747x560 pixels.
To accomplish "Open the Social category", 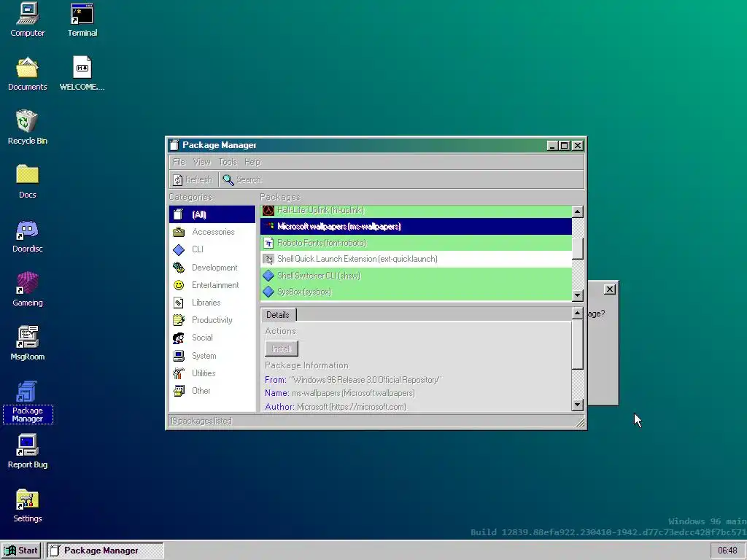I will point(212,338).
